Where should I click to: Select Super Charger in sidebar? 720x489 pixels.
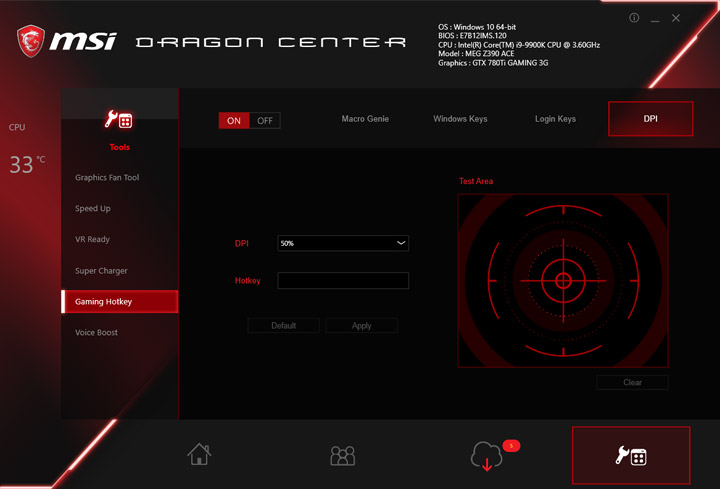[x=101, y=270]
